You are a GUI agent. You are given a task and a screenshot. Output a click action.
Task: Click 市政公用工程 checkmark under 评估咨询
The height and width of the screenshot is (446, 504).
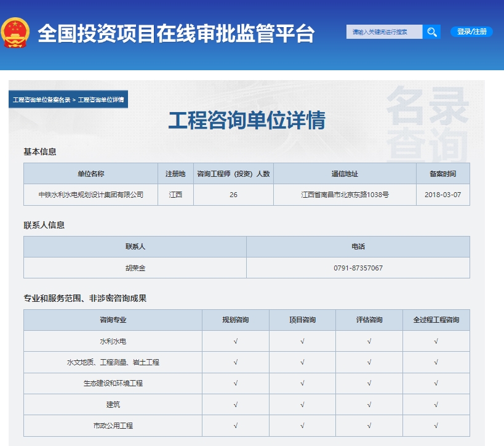pyautogui.click(x=369, y=426)
